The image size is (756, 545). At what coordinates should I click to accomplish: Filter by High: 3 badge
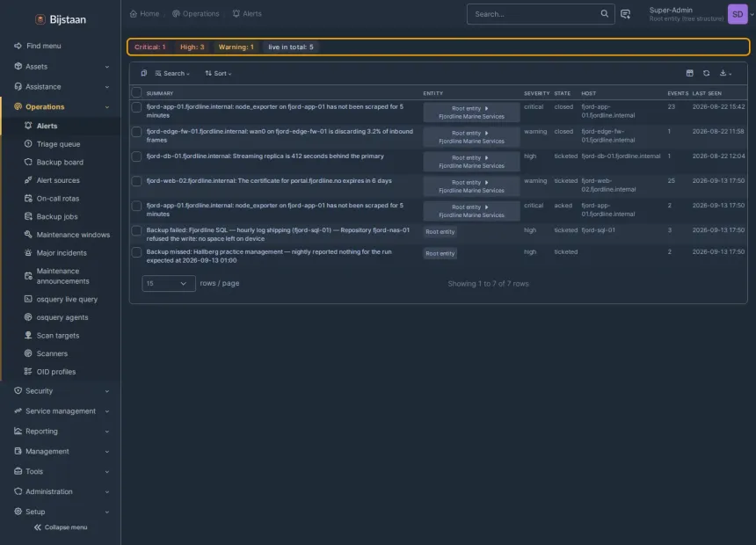click(192, 47)
